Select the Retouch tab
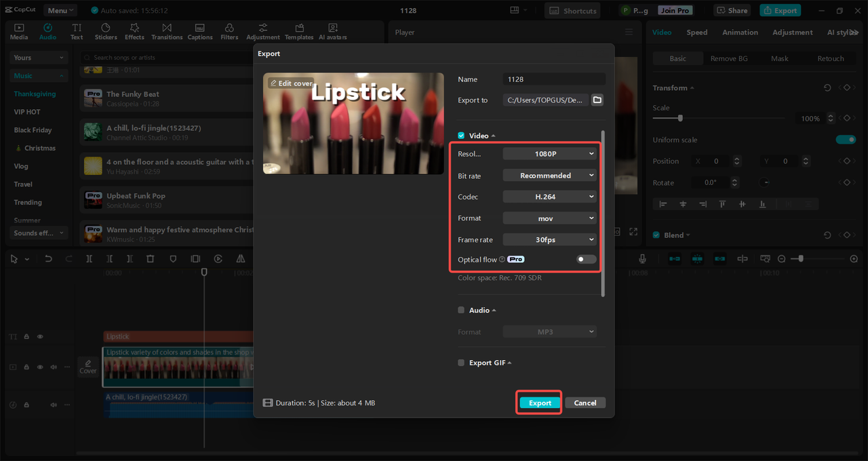Image resolution: width=868 pixels, height=461 pixels. (831, 59)
